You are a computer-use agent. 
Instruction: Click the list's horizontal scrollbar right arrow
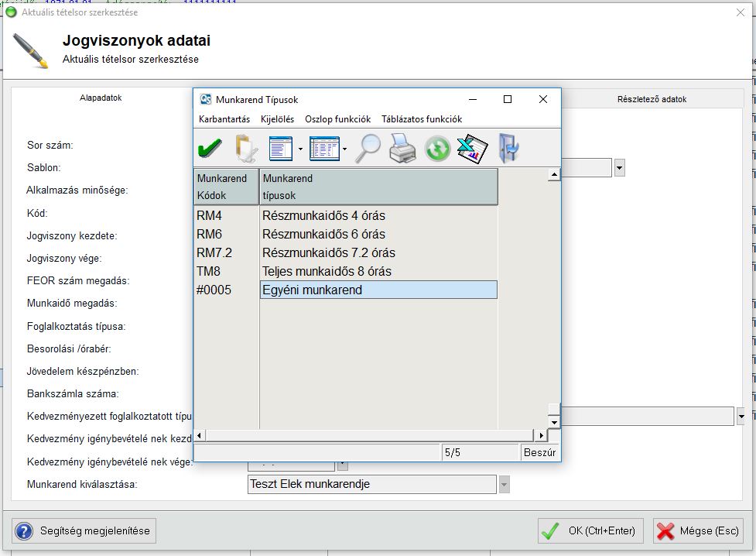[x=532, y=436]
